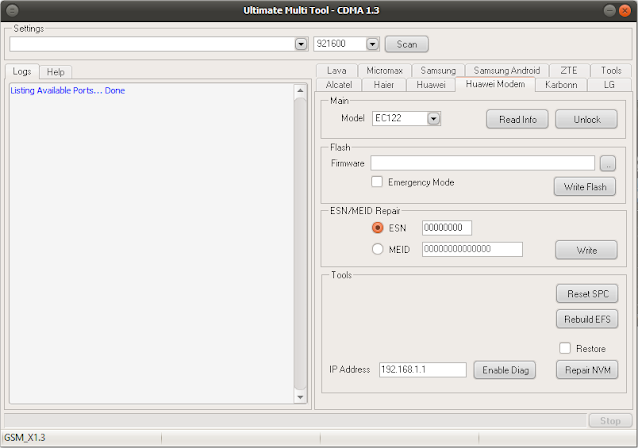638x448 pixels.
Task: Switch to the Logs tab
Action: [22, 72]
